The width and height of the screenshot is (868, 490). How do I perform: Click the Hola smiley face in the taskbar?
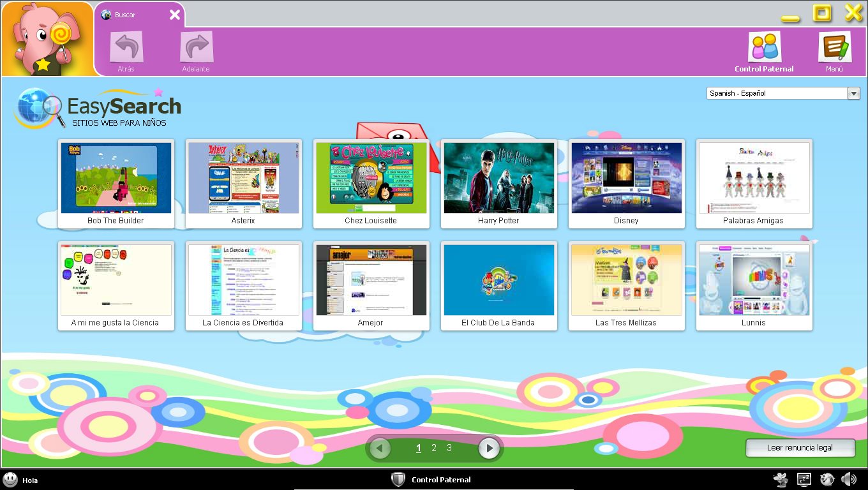click(x=10, y=480)
